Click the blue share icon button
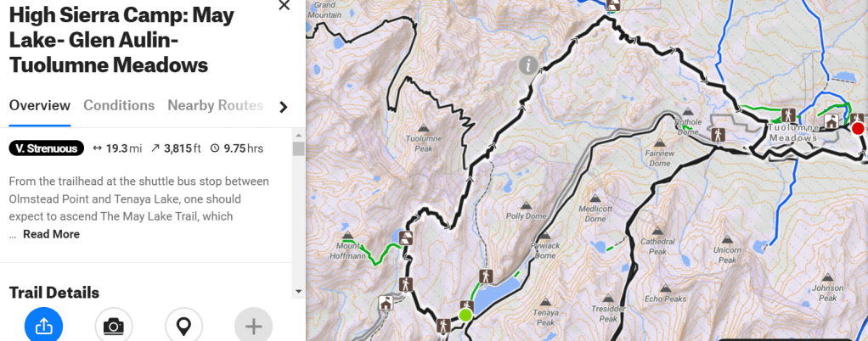868x341 pixels. click(43, 326)
